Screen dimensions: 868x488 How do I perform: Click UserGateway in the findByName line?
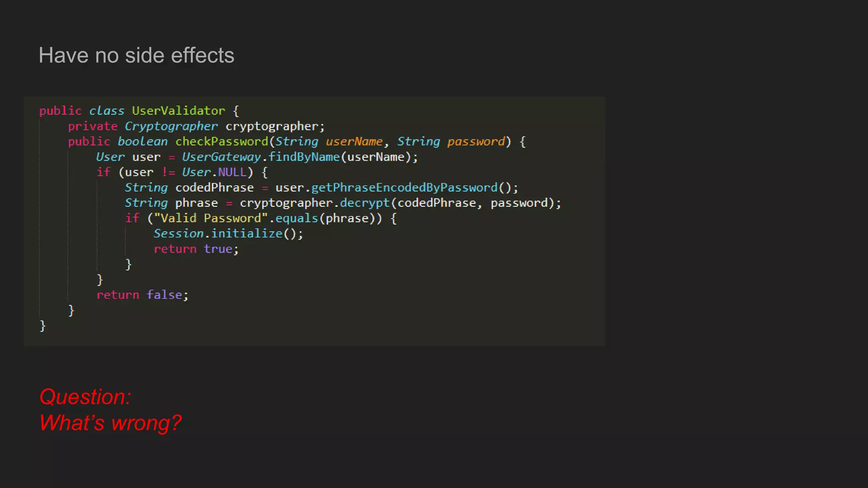coord(221,157)
